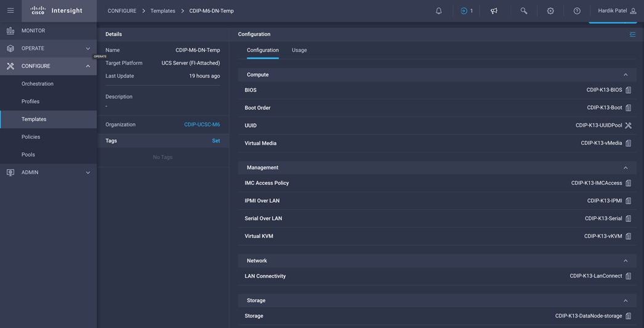This screenshot has height=328, width=644.
Task: View CDIP-K13-vMedia policy details icon
Action: click(x=629, y=143)
